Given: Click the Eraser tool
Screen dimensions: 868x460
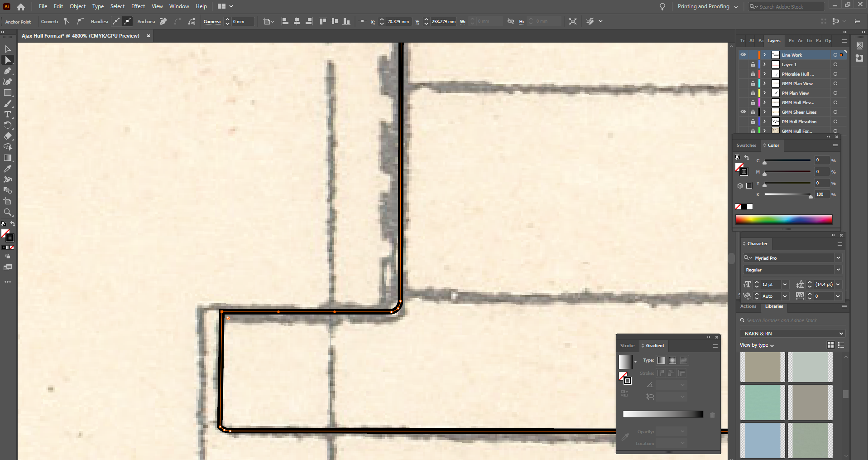Looking at the screenshot, I should (8, 136).
